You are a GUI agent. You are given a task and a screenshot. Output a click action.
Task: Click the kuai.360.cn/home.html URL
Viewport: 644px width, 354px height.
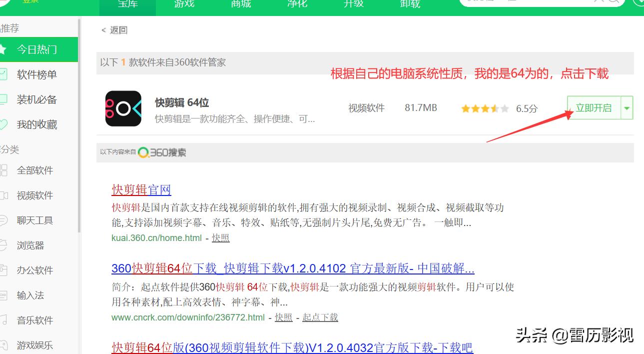[x=157, y=238]
